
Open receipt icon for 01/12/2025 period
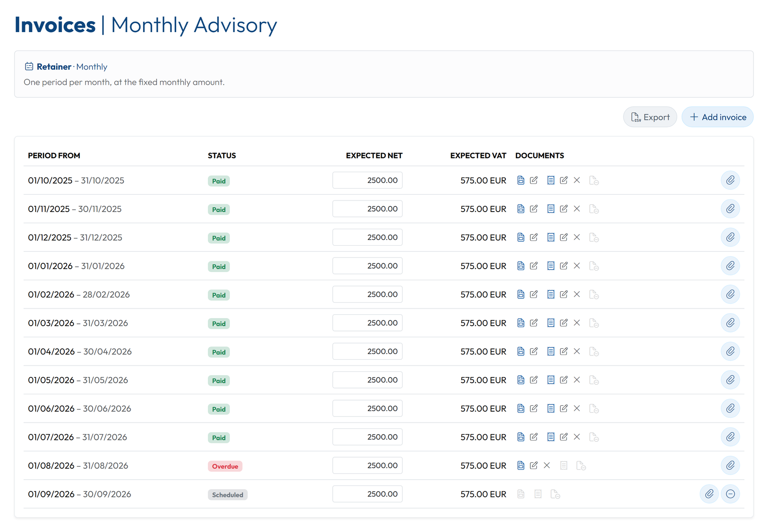(551, 237)
